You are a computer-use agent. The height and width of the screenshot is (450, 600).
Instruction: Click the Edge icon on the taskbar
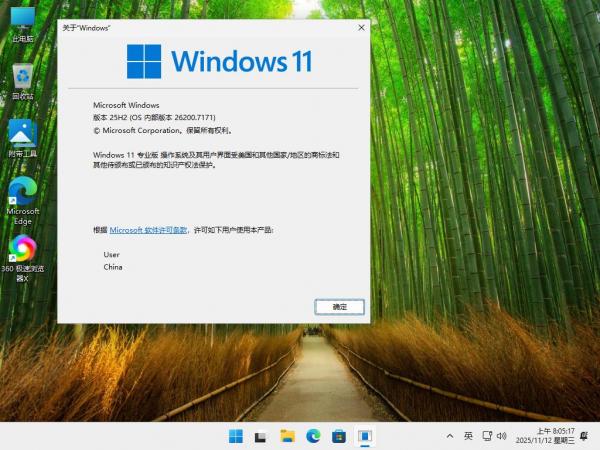coord(313,436)
